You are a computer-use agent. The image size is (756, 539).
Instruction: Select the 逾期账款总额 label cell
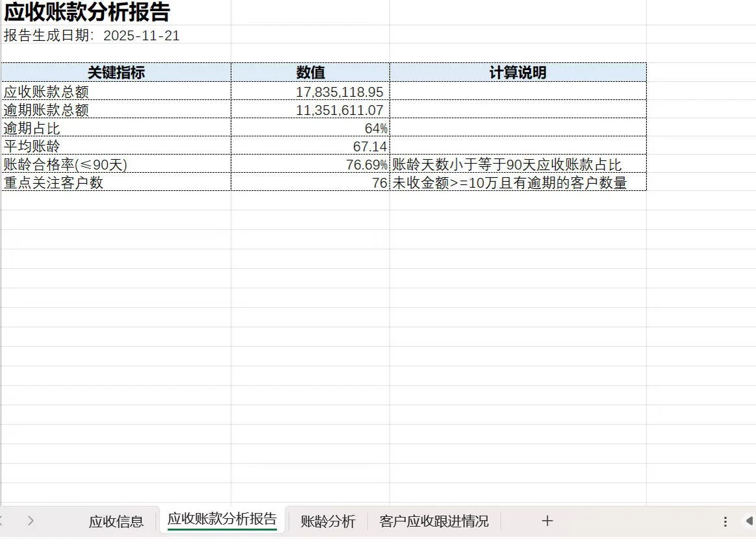tap(116, 110)
